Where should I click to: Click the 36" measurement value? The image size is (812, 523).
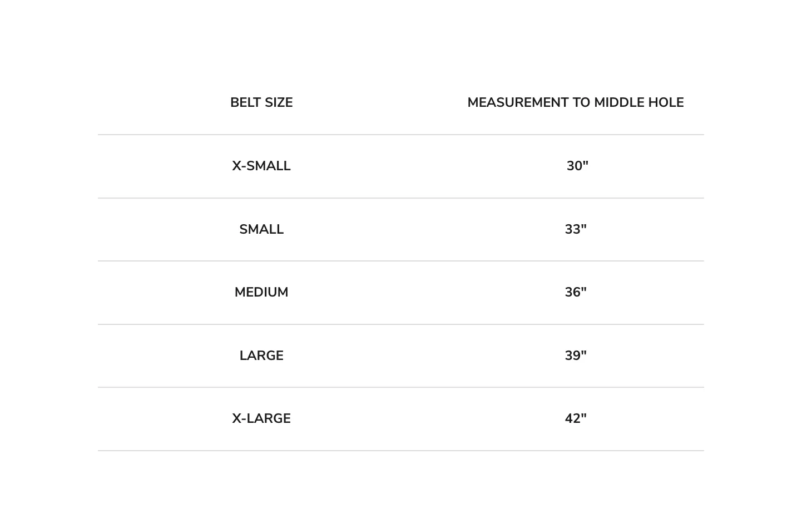coord(576,292)
